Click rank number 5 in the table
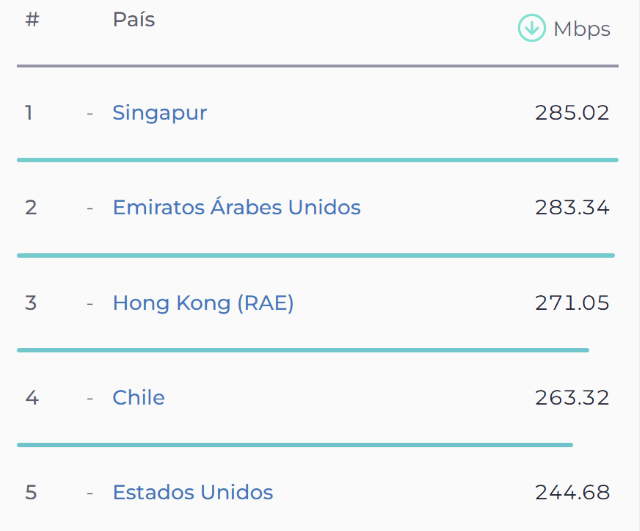 [31, 492]
